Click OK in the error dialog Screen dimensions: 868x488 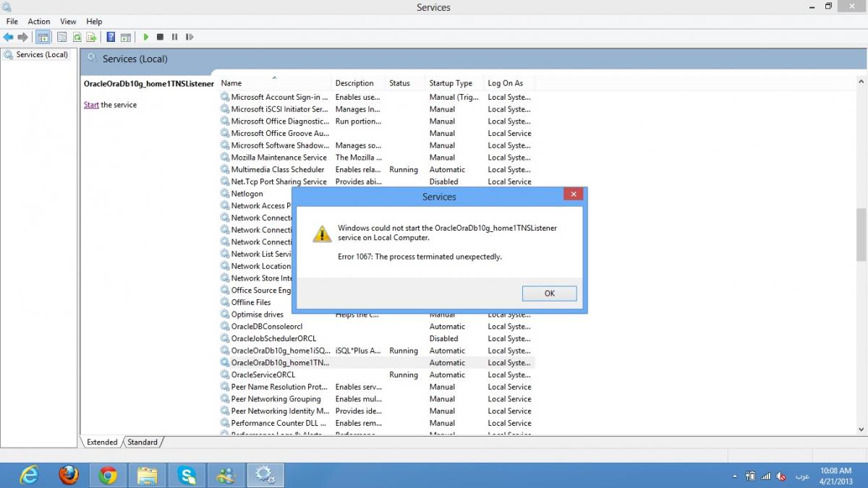click(549, 293)
